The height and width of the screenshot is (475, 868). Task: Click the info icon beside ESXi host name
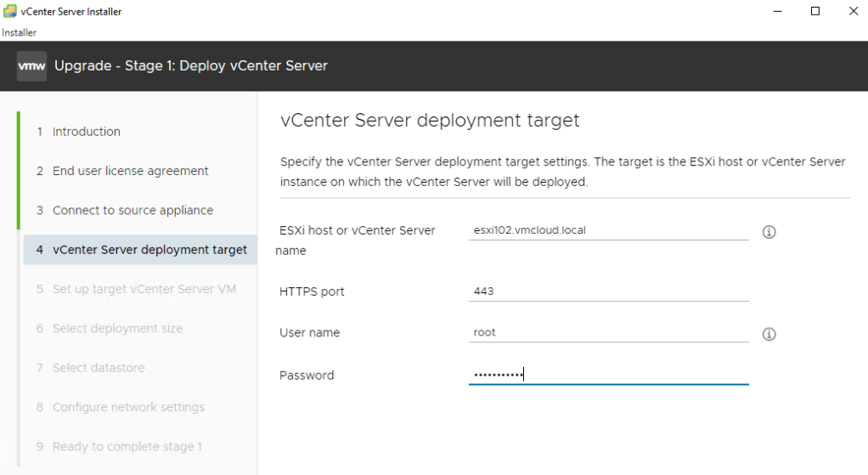769,231
